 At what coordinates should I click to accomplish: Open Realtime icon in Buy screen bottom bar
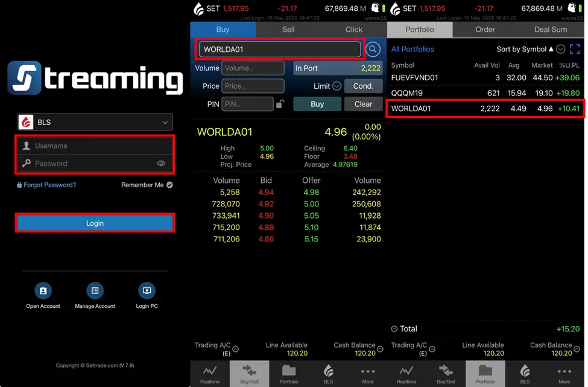click(x=210, y=374)
